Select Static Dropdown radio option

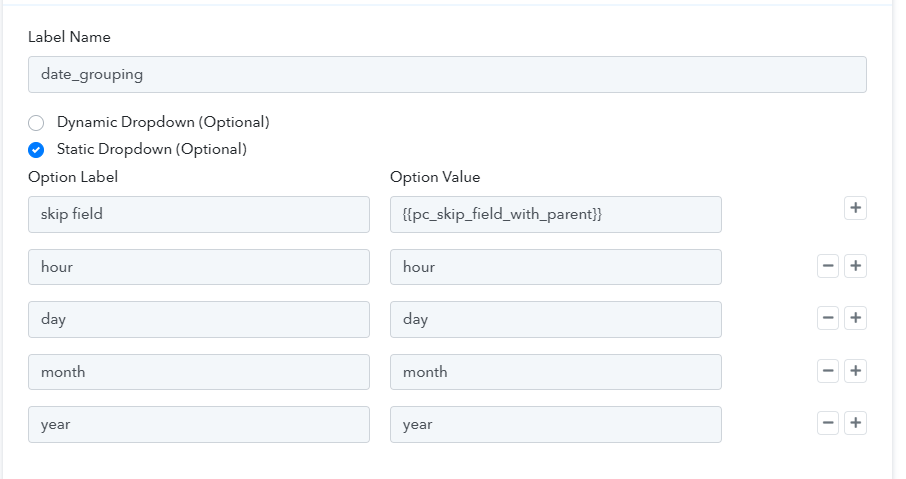click(36, 150)
